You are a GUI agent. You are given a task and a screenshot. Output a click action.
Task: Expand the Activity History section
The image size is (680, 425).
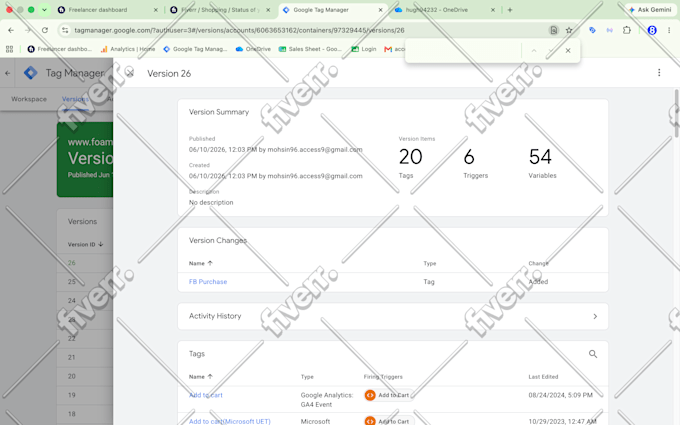pos(392,316)
